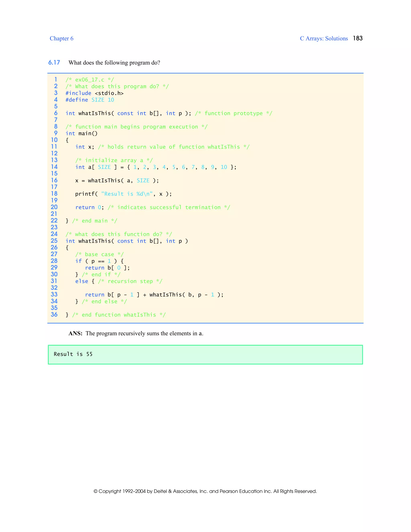Click the 'if ( p == 1 ) {' line
This screenshot has width=411, height=532.
[x=99, y=261]
